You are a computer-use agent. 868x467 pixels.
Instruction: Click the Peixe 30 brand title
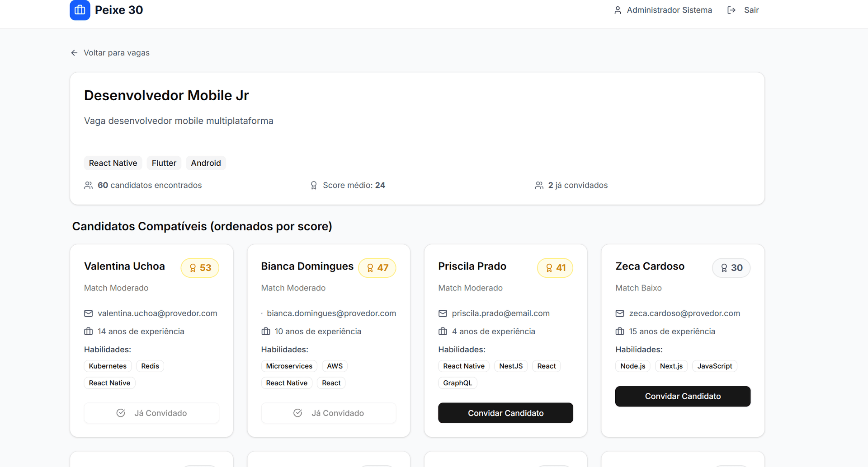119,10
